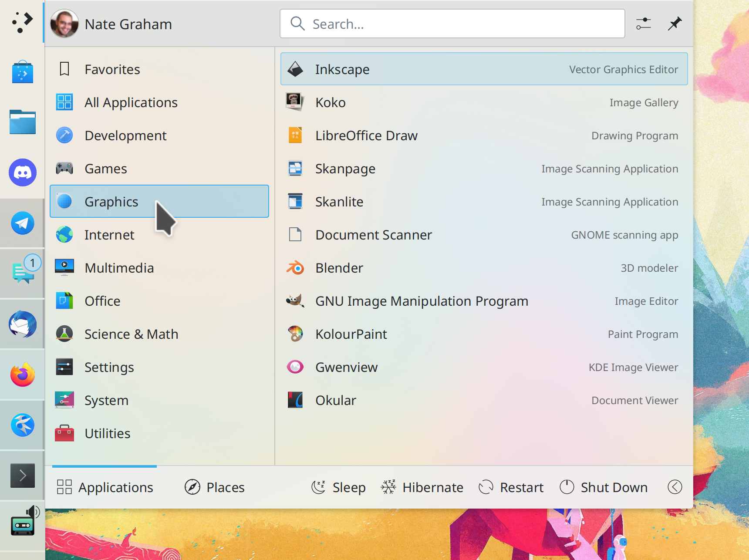Select the Internet category

point(109,235)
